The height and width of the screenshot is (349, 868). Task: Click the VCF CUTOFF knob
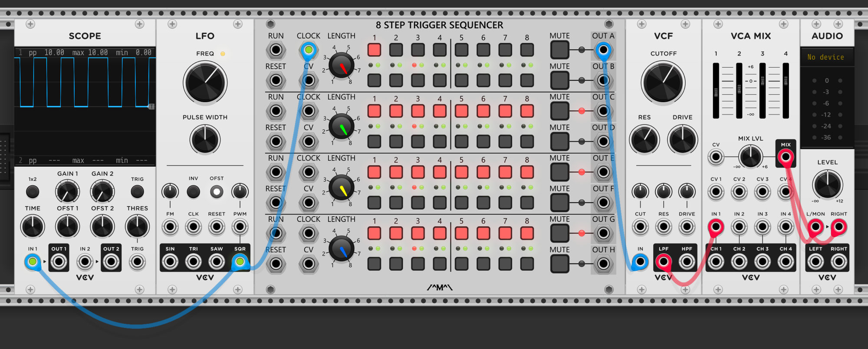click(663, 82)
